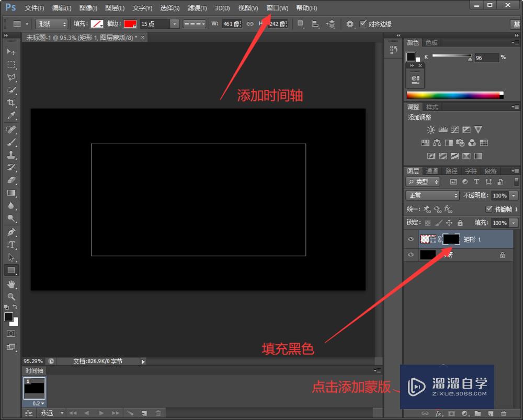
Task: Hide the Rectangle 1 layer
Action: [411, 239]
